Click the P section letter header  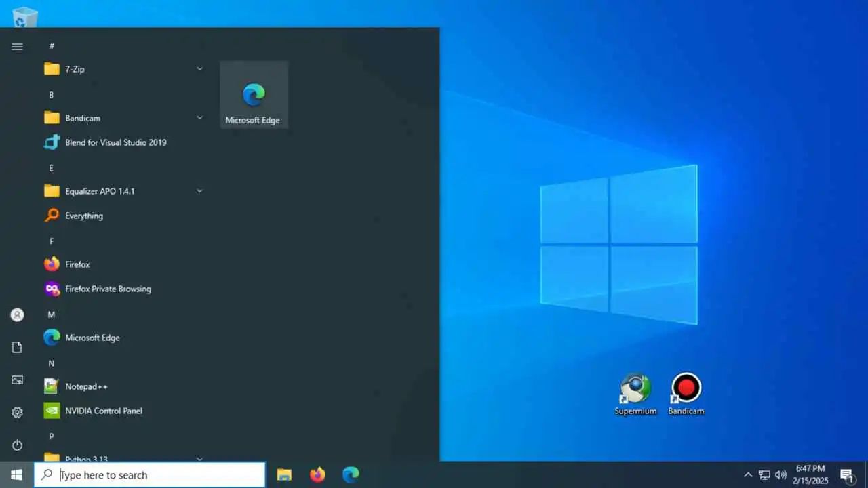point(52,436)
